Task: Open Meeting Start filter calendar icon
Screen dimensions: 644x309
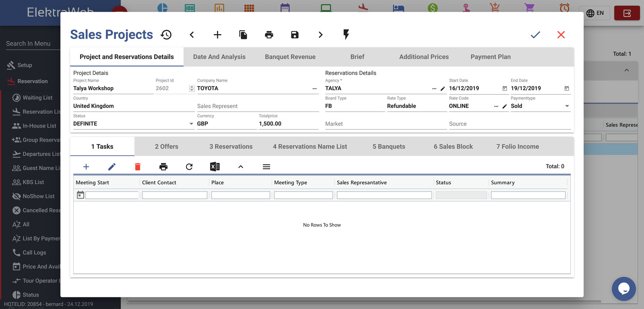Action: (x=80, y=195)
